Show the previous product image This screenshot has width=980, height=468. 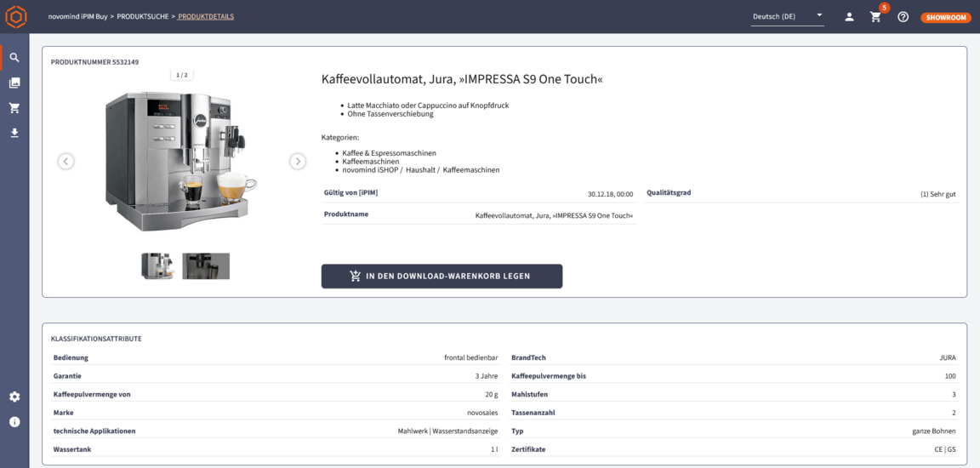[x=66, y=161]
